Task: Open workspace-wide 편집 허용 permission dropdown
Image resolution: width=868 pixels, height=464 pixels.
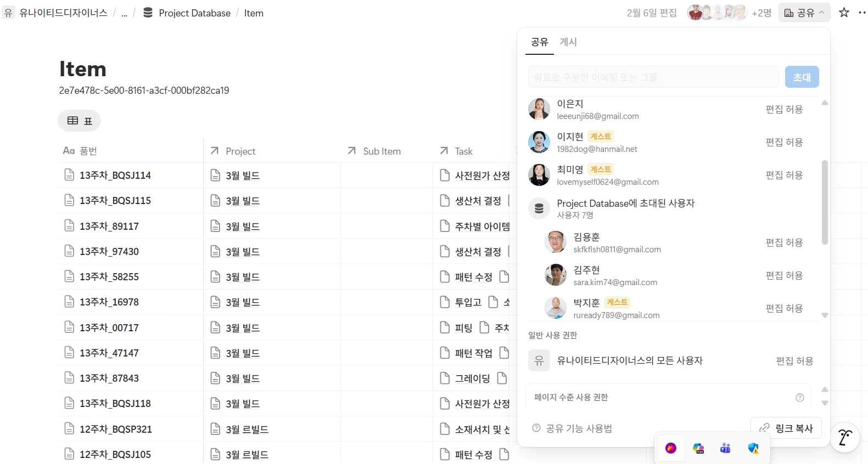Action: tap(794, 361)
